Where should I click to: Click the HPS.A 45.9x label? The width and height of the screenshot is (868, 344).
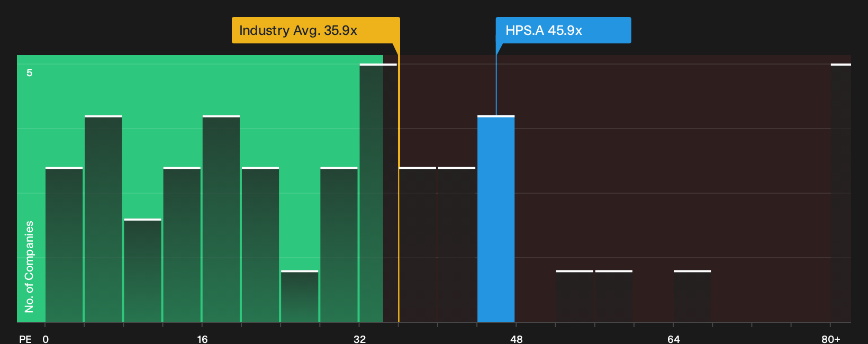point(563,30)
